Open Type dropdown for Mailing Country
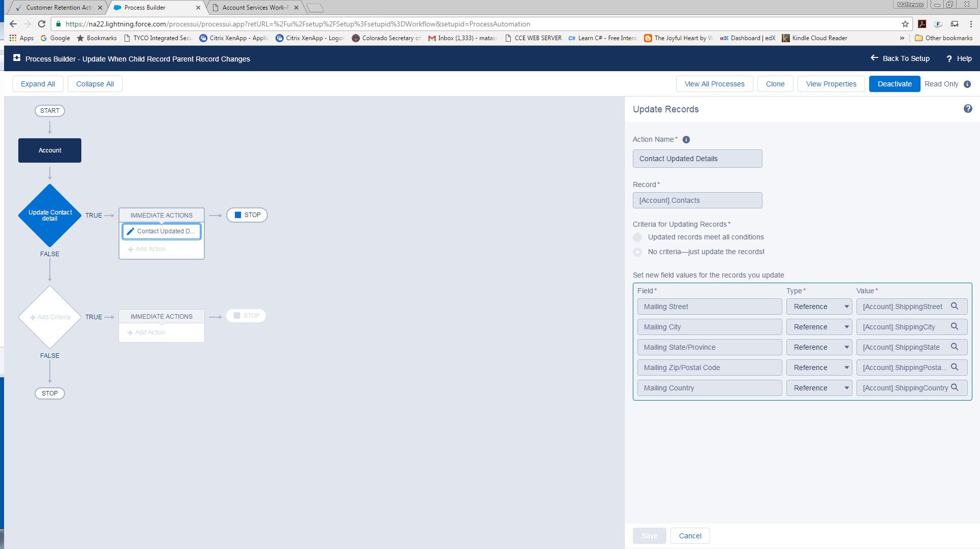 [819, 388]
